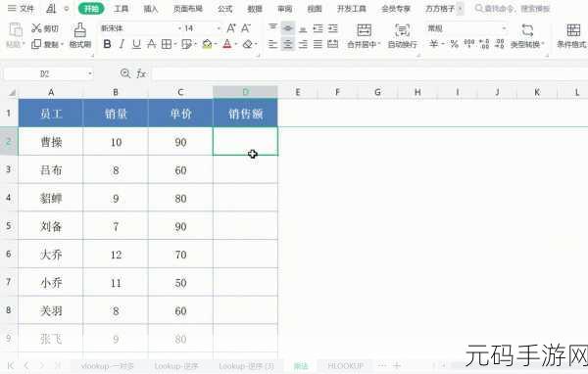588x374 pixels.
Task: Open the 数据 ribbon tab
Action: tap(255, 8)
